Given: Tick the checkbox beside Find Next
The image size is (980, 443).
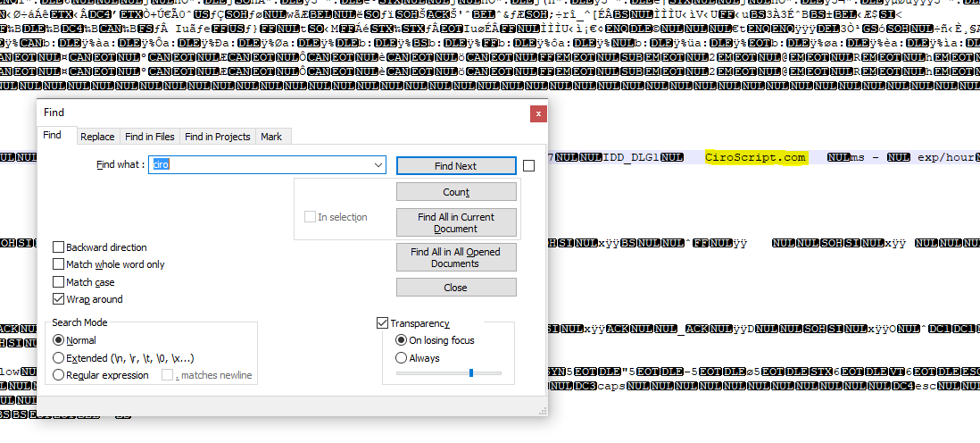Looking at the screenshot, I should 528,166.
